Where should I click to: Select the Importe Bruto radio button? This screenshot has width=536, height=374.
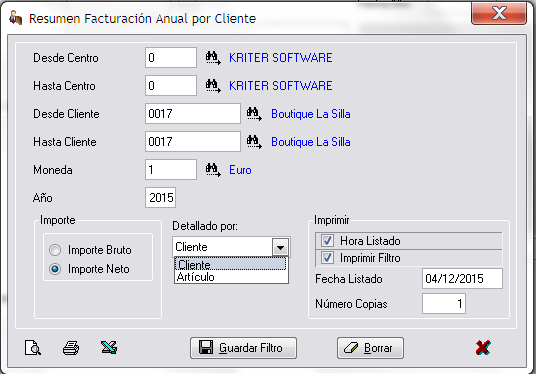(x=55, y=250)
